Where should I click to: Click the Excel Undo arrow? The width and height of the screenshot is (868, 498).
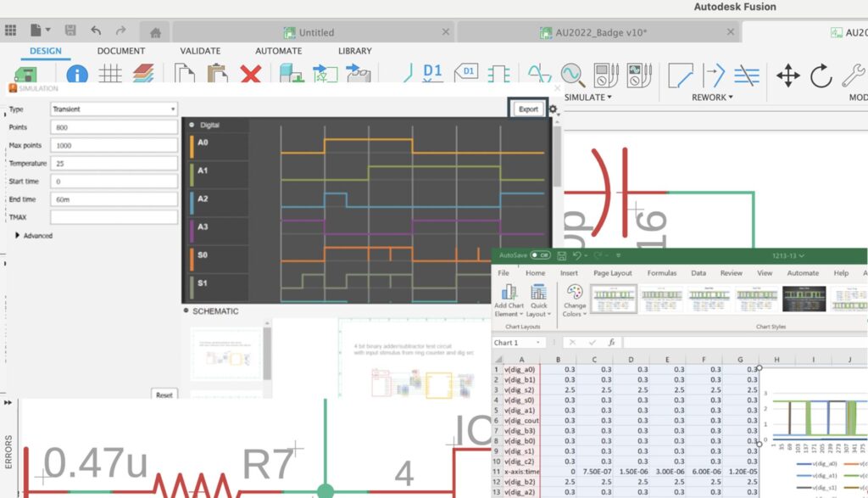pos(576,255)
